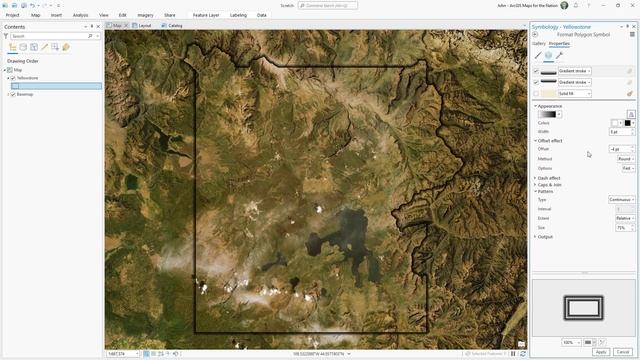Image resolution: width=640 pixels, height=360 pixels.
Task: Open first Gradient stroke type dropdown
Action: click(575, 71)
